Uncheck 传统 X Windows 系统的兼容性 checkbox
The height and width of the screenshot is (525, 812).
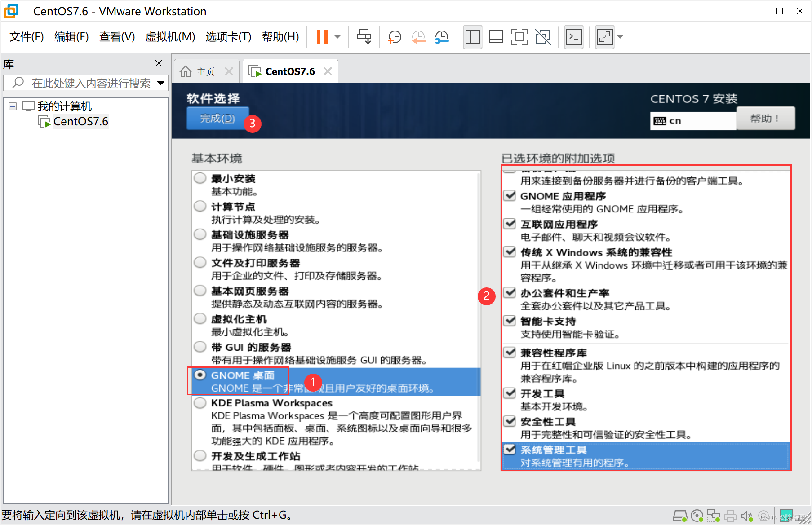point(510,252)
